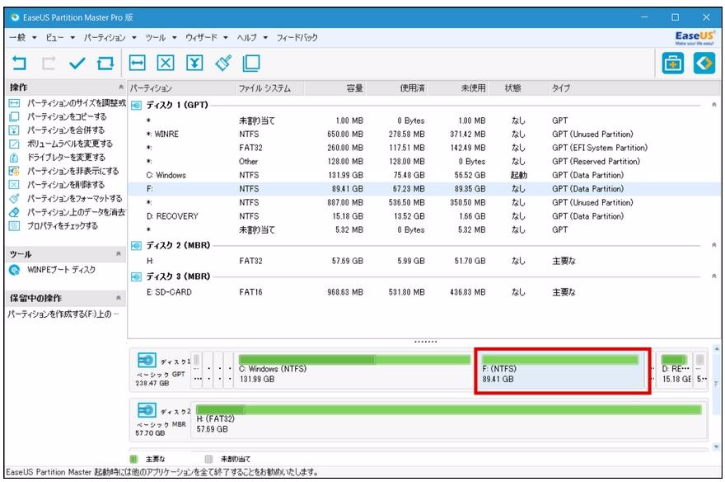725x482 pixels.
Task: Apply pending operations with the checkmark icon
Action: click(x=77, y=63)
